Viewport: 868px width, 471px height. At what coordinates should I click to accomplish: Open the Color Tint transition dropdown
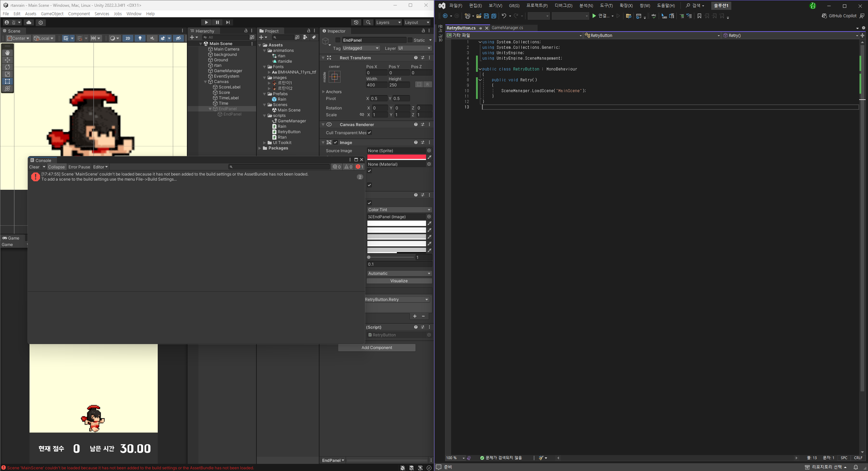(399, 210)
